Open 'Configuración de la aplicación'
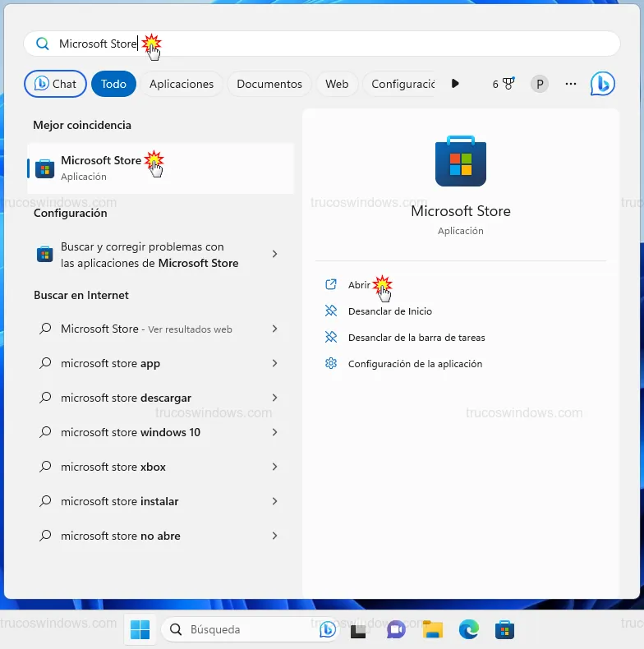Image resolution: width=644 pixels, height=649 pixels. 415,364
